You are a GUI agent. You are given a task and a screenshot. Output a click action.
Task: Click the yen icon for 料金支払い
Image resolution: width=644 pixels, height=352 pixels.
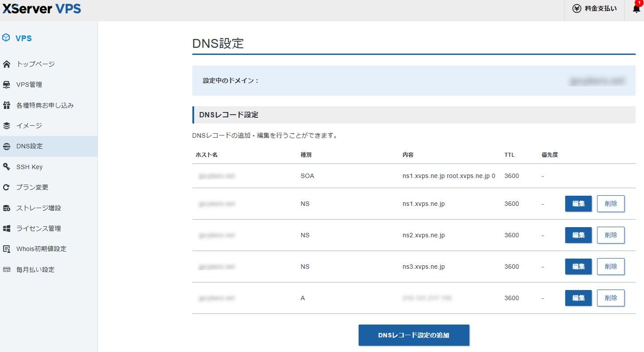point(577,9)
